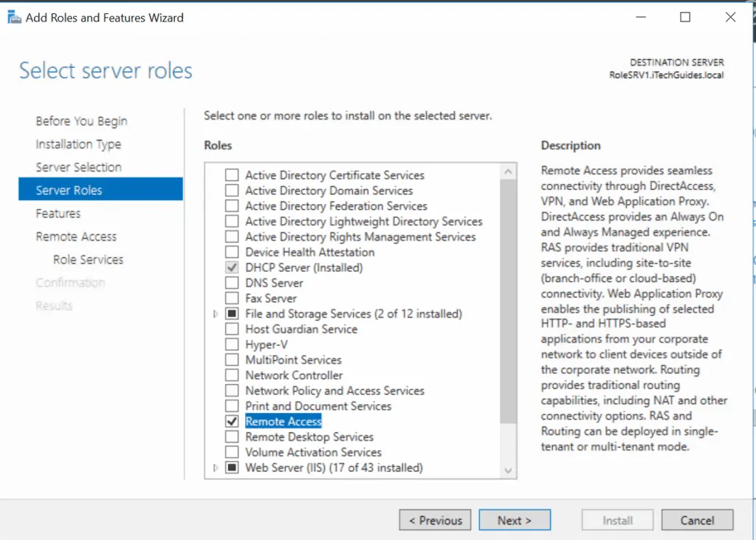Click roles list scroll down arrow
Image resolution: width=756 pixels, height=540 pixels.
point(508,471)
